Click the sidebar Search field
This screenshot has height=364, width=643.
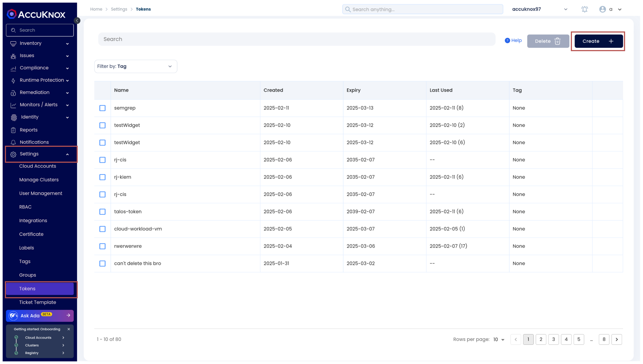(x=40, y=30)
